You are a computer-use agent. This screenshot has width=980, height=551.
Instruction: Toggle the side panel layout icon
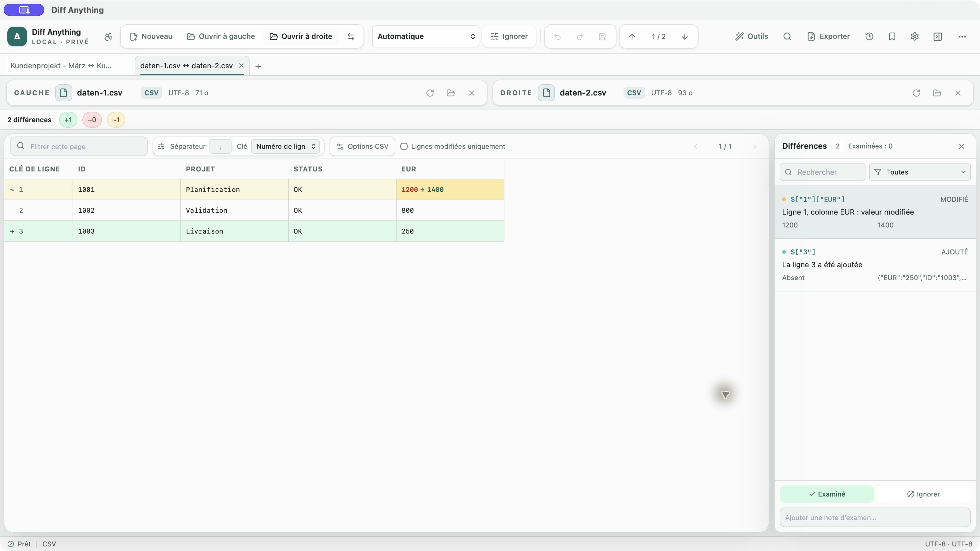pos(937,36)
